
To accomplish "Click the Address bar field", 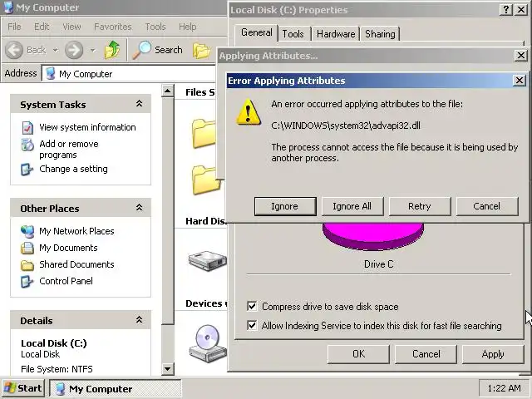I will (129, 74).
